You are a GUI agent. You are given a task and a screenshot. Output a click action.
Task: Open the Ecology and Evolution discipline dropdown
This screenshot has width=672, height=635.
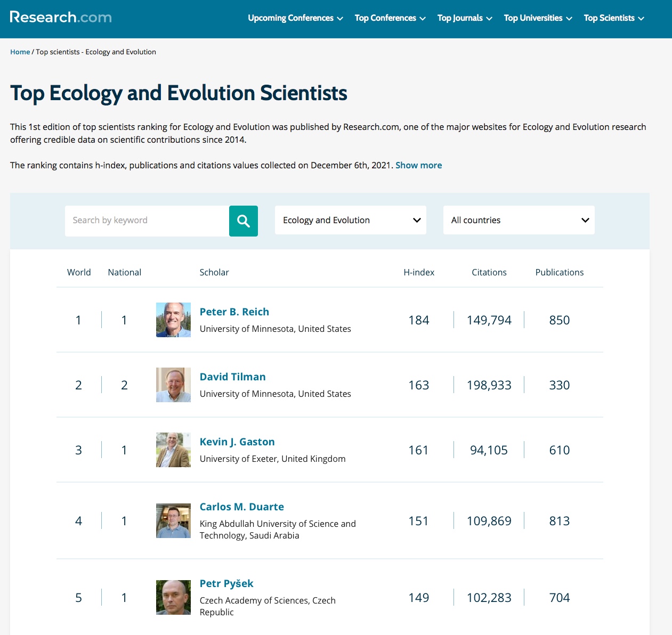[x=351, y=221]
